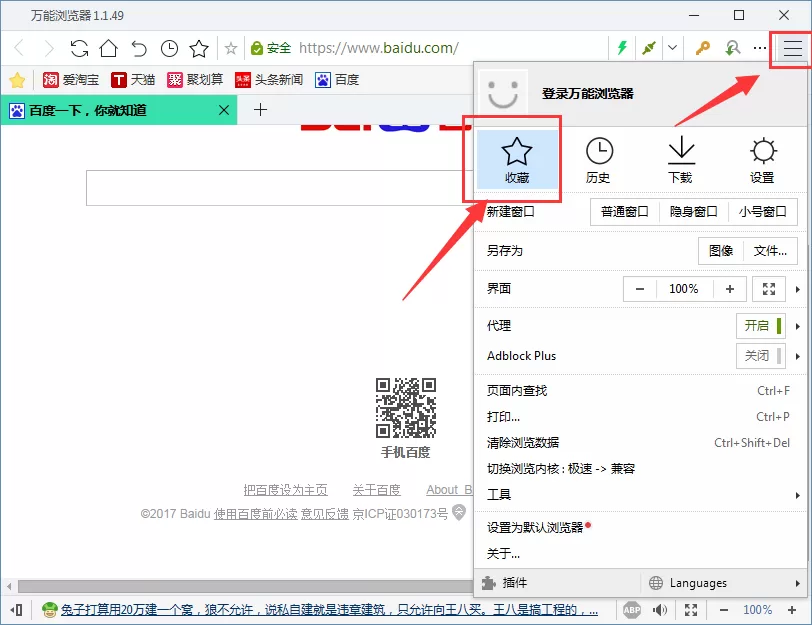Choose 关于... menu item

(640, 554)
